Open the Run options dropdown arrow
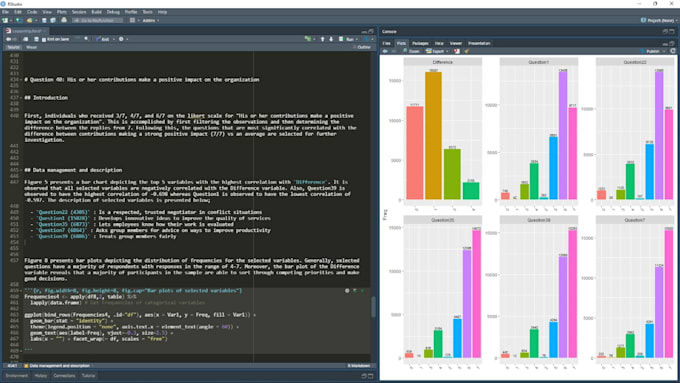The image size is (680, 383). 356,39
